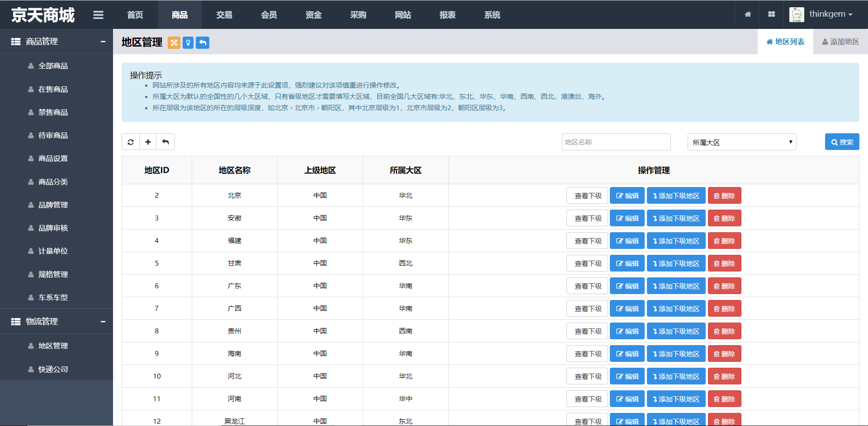Click 查看下级 for 北京 row
This screenshot has height=426, width=868.
click(587, 196)
